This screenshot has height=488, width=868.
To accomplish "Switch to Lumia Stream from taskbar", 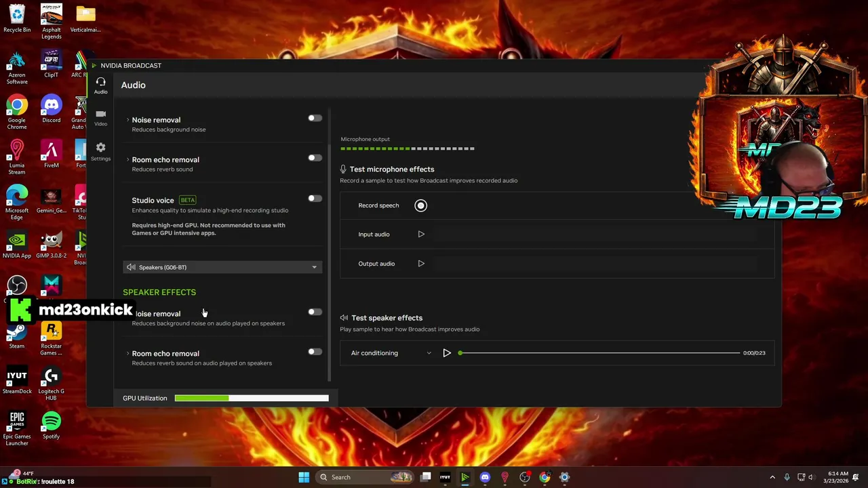I will pos(505,477).
